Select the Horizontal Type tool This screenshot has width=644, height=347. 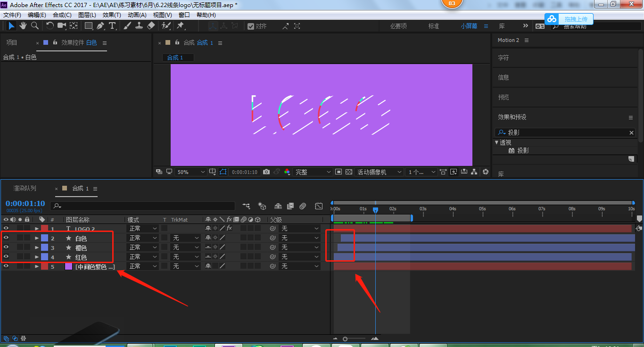pyautogui.click(x=112, y=25)
